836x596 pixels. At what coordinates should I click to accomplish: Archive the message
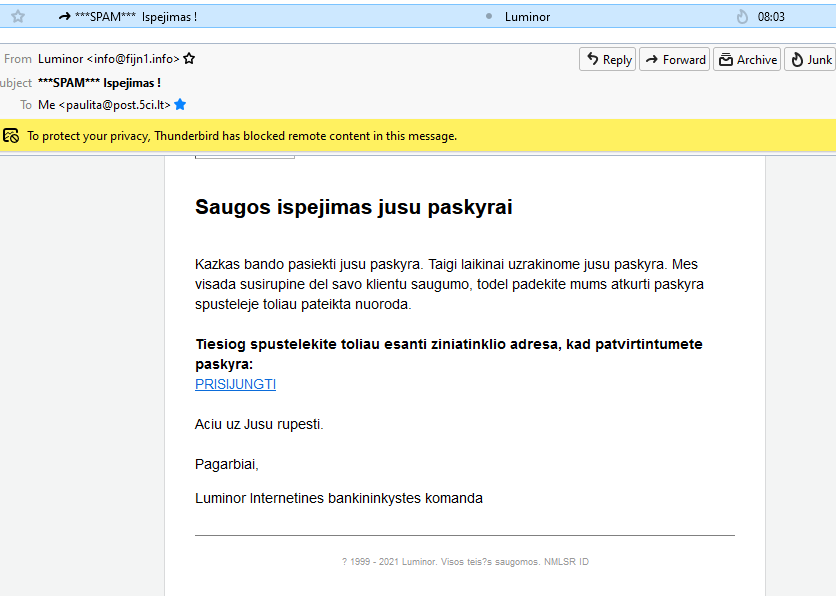(x=747, y=59)
